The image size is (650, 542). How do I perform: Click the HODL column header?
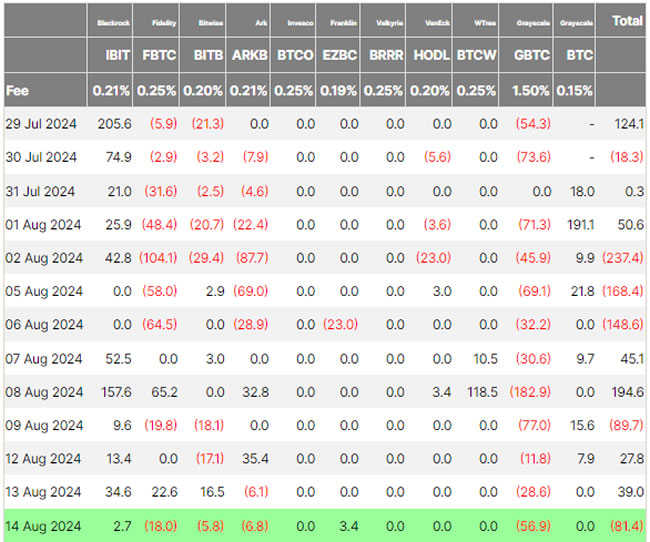(x=431, y=56)
